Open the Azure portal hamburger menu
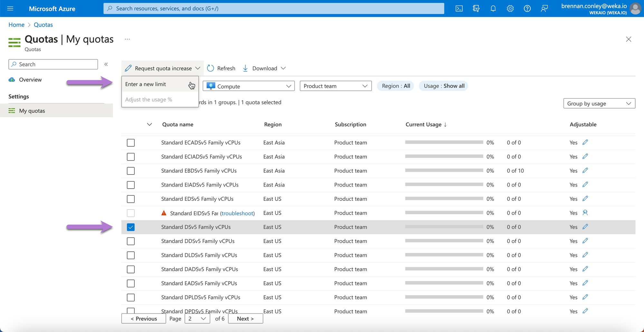 click(10, 8)
